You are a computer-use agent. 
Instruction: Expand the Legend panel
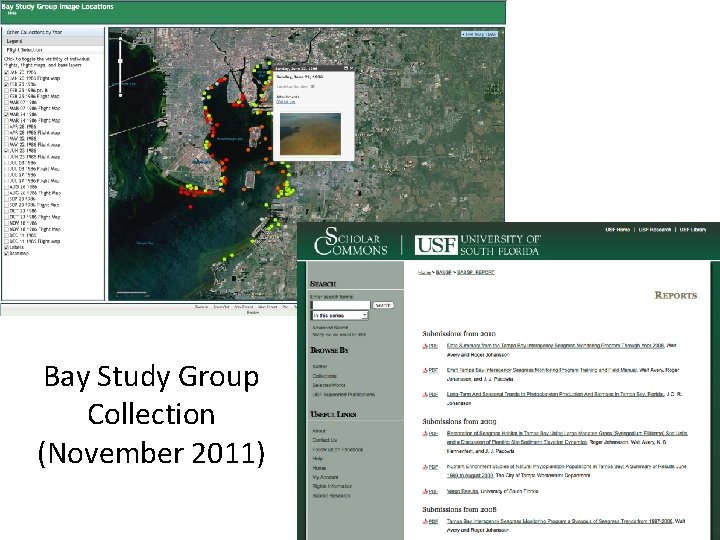pyautogui.click(x=53, y=41)
